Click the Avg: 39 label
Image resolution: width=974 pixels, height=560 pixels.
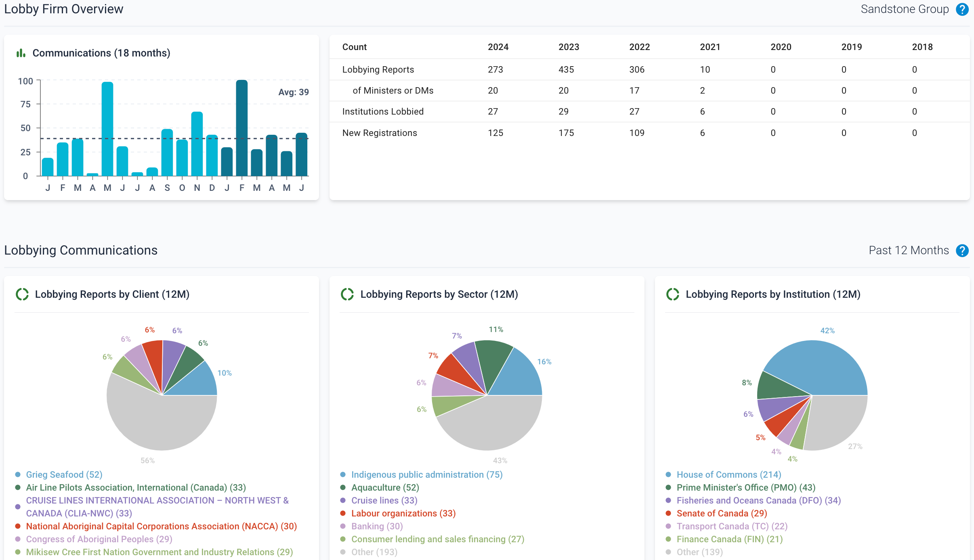pos(294,92)
